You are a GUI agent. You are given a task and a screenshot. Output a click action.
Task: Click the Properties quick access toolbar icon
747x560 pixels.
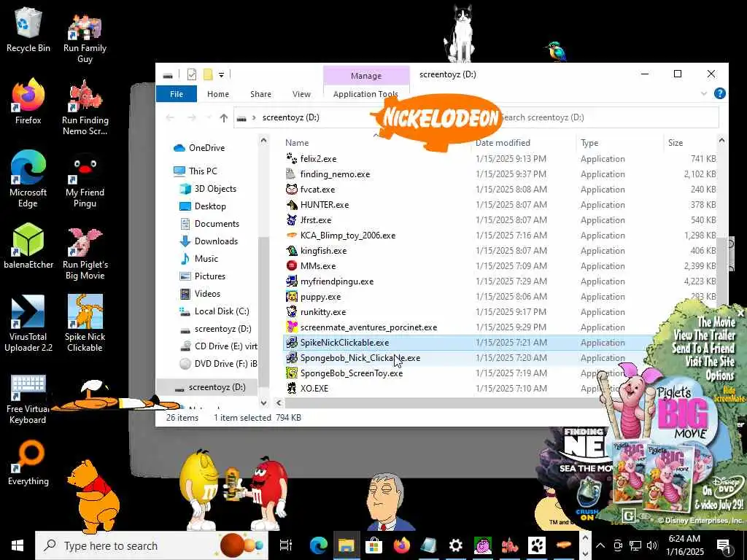coord(192,75)
